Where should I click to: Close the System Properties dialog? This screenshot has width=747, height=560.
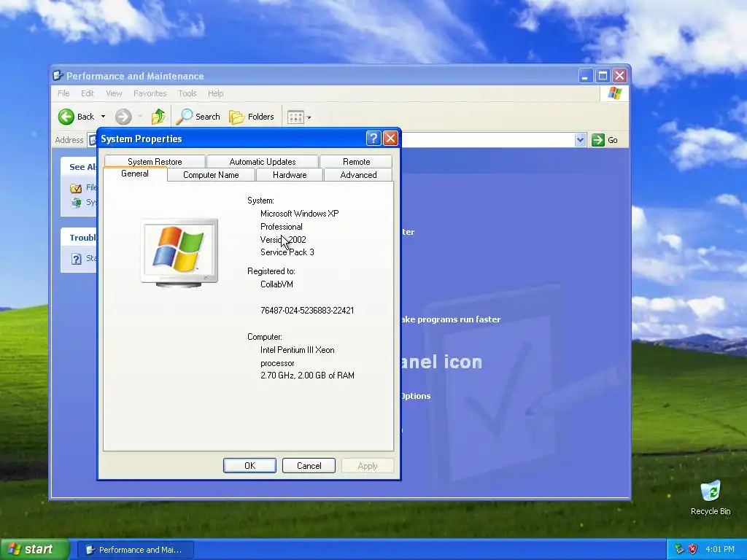391,139
